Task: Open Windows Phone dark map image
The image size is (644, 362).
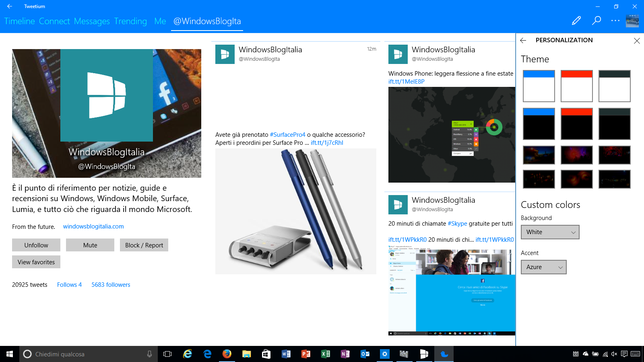Action: (x=452, y=135)
